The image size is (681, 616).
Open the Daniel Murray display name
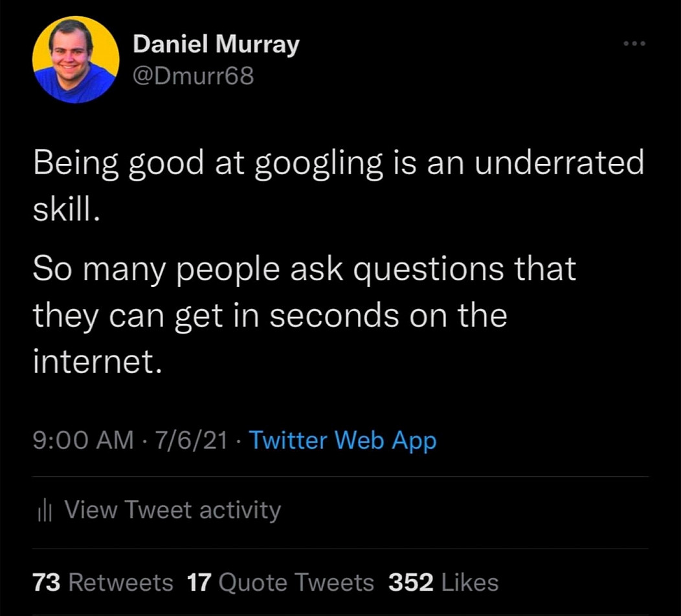(216, 45)
